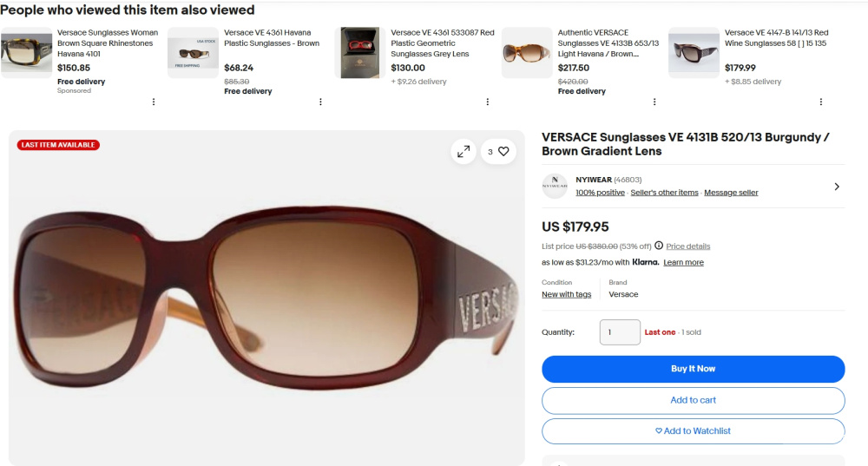This screenshot has height=466, width=868.
Task: Open Seller's other items link
Action: (x=664, y=193)
